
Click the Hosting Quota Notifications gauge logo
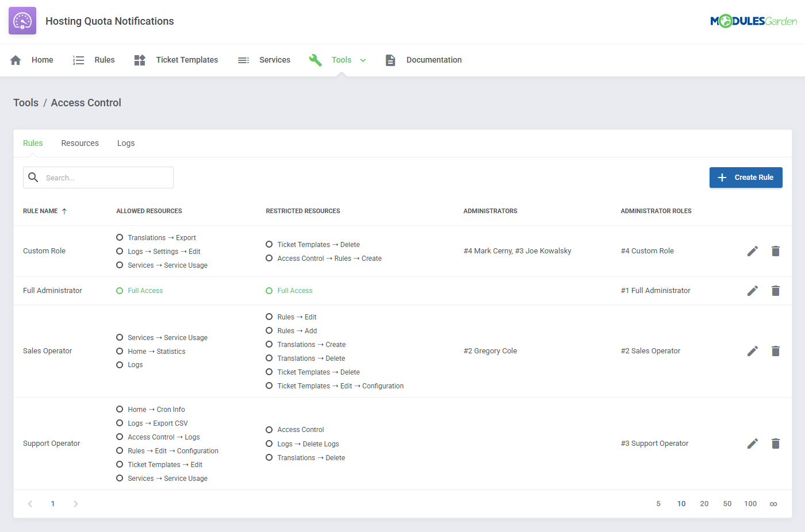[x=22, y=21]
